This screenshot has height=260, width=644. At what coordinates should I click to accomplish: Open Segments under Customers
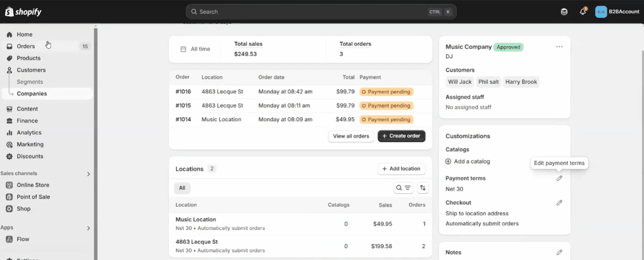[x=30, y=82]
